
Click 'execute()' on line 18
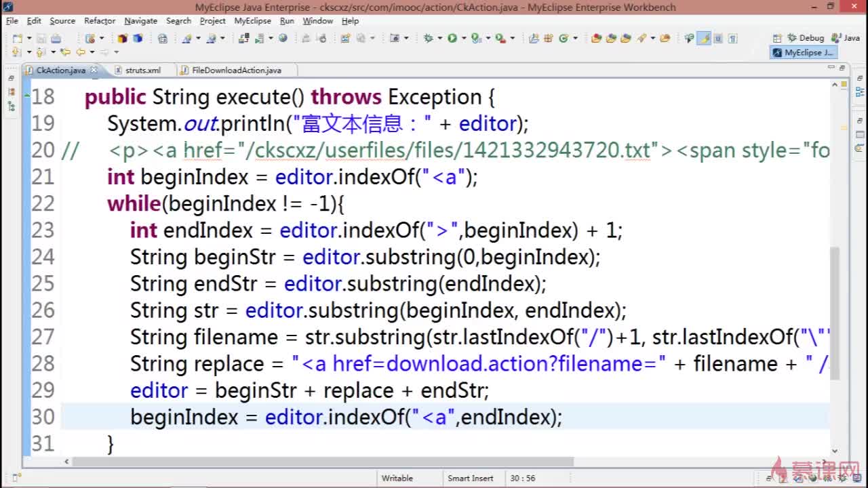point(260,97)
